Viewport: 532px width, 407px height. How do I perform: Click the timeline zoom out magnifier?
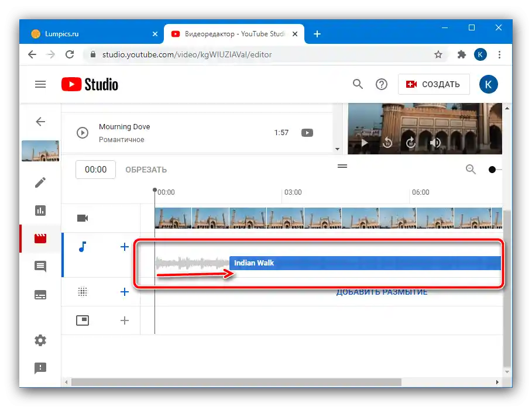(x=471, y=169)
